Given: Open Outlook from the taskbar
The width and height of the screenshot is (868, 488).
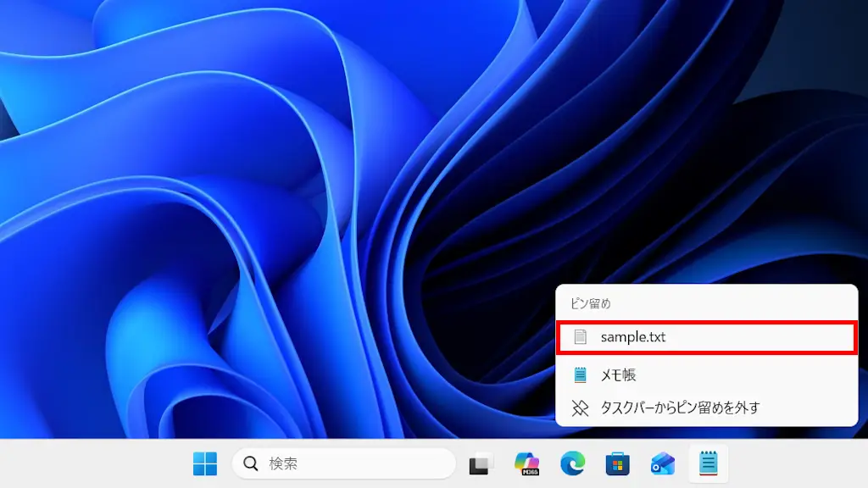Looking at the screenshot, I should click(x=662, y=463).
